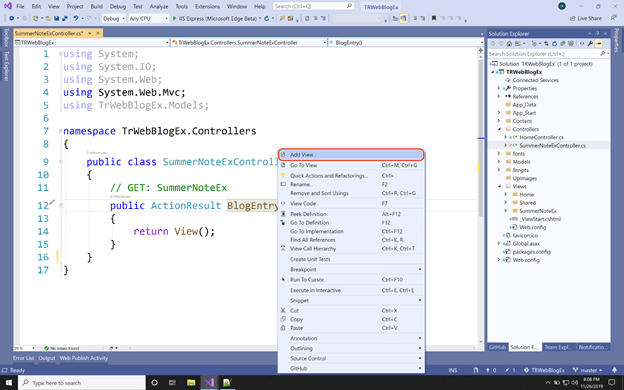Collapse the Controllers folder

click(x=499, y=129)
